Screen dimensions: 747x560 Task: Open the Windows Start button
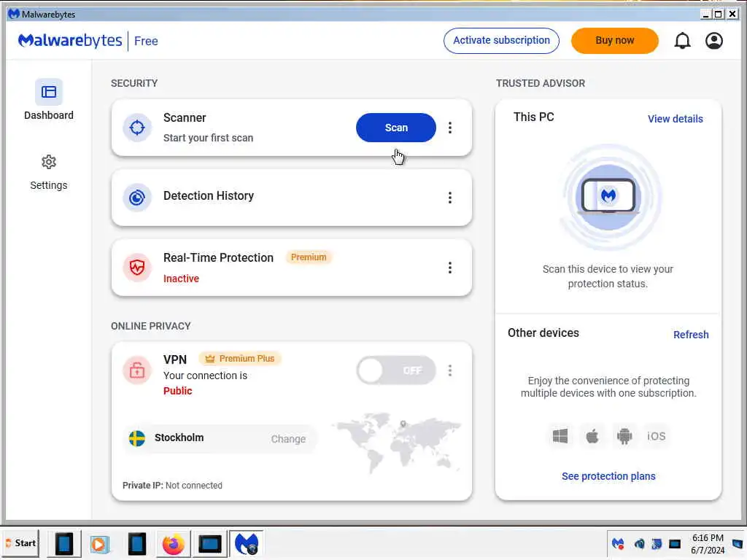(x=21, y=543)
